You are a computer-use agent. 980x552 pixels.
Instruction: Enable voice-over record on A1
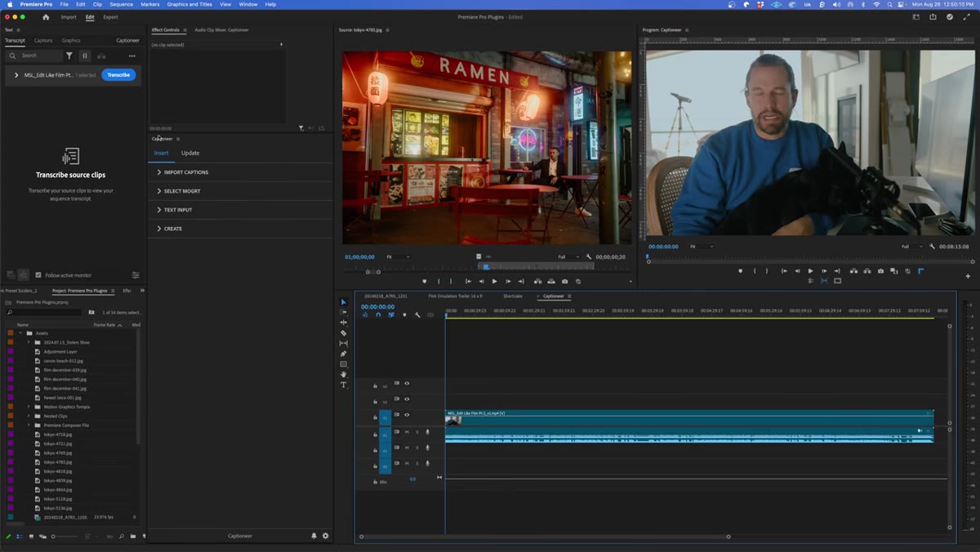427,432
